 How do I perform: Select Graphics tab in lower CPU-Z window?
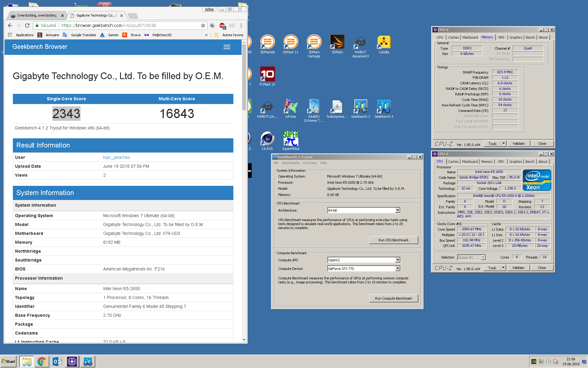point(515,162)
